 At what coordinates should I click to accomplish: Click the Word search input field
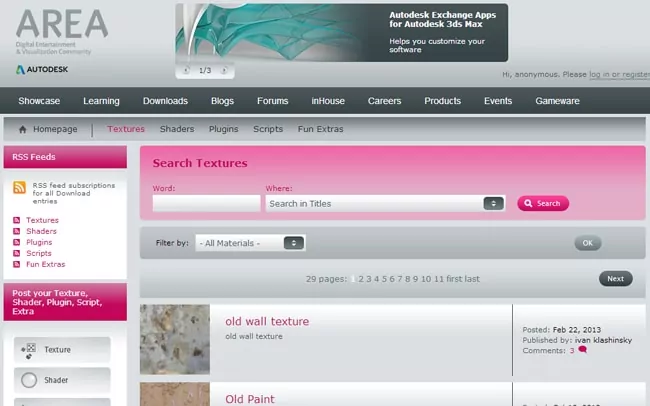[x=206, y=203]
